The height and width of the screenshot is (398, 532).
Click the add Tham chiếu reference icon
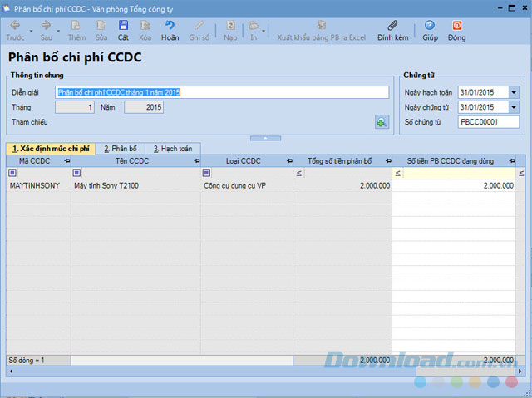382,122
